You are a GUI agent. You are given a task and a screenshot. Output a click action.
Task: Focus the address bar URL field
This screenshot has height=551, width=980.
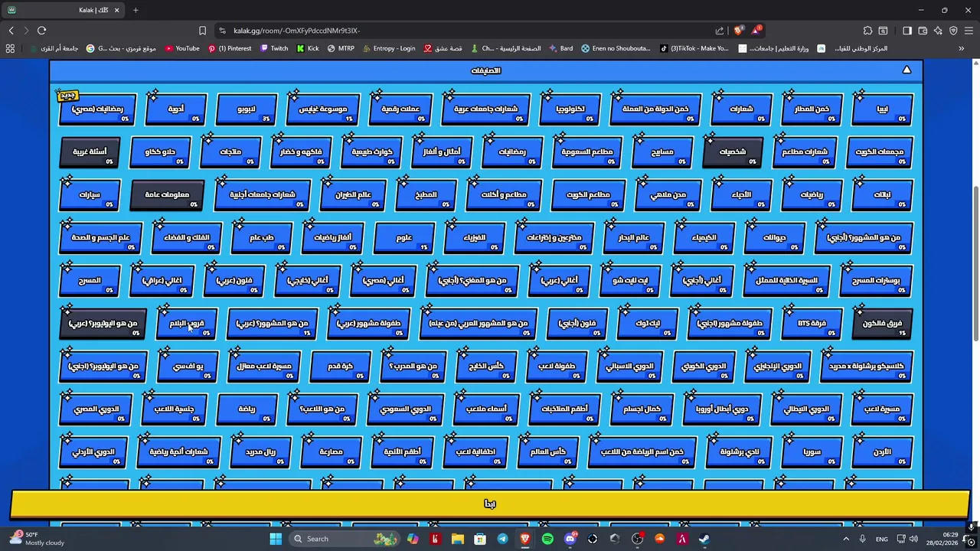point(459,31)
